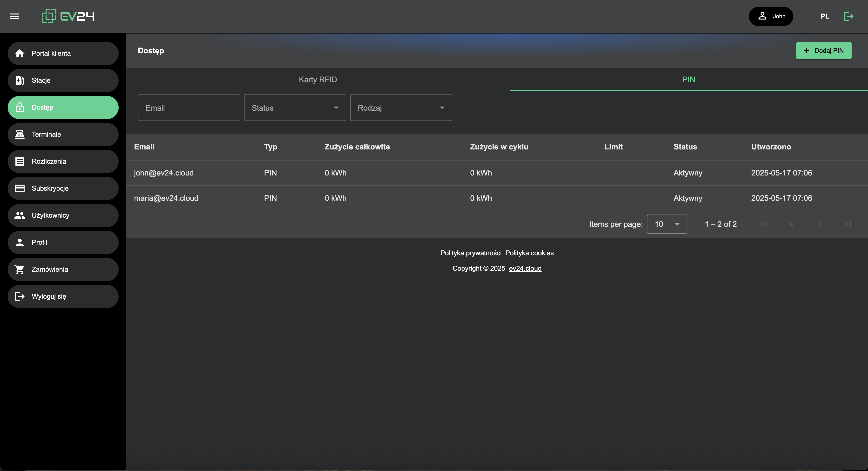868x471 pixels.
Task: Switch language using PL button
Action: click(x=825, y=16)
